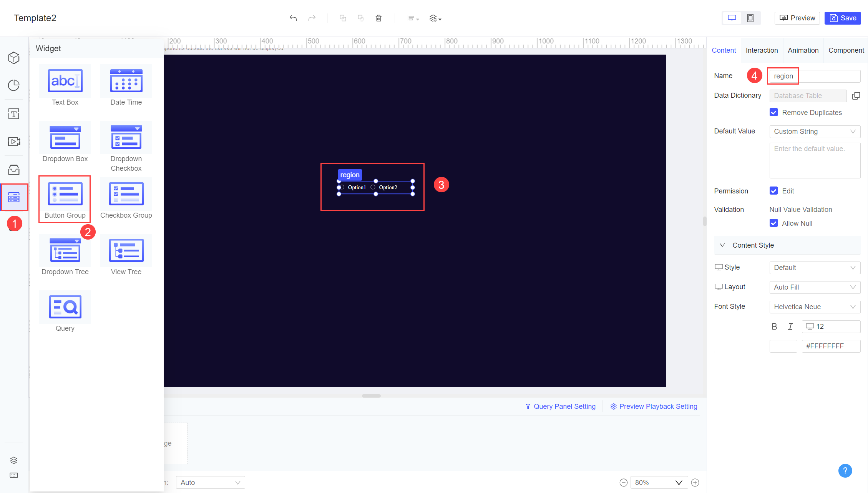Viewport: 868px width, 493px height.
Task: Click the white font color swatch
Action: coord(783,346)
